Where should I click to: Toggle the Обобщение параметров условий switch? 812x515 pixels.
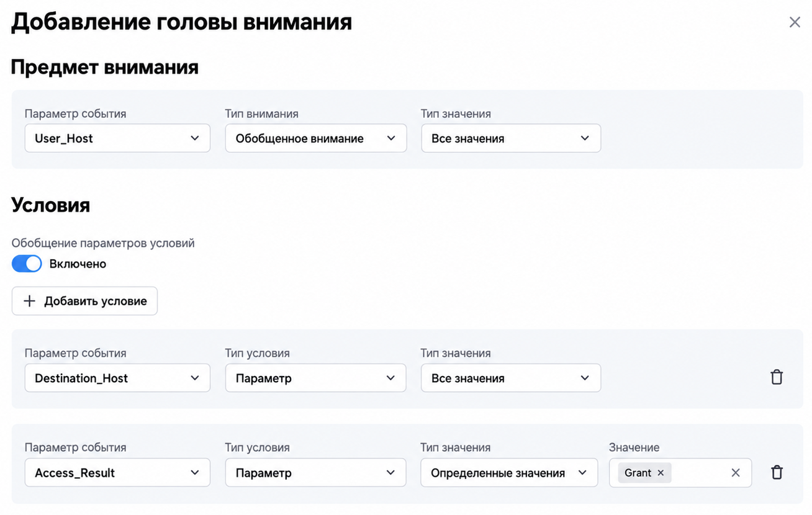point(27,264)
